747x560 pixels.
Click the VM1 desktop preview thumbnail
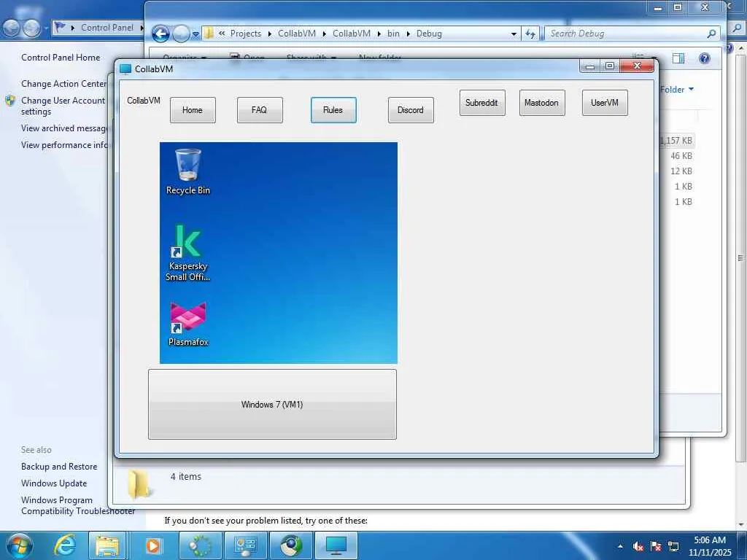click(278, 253)
